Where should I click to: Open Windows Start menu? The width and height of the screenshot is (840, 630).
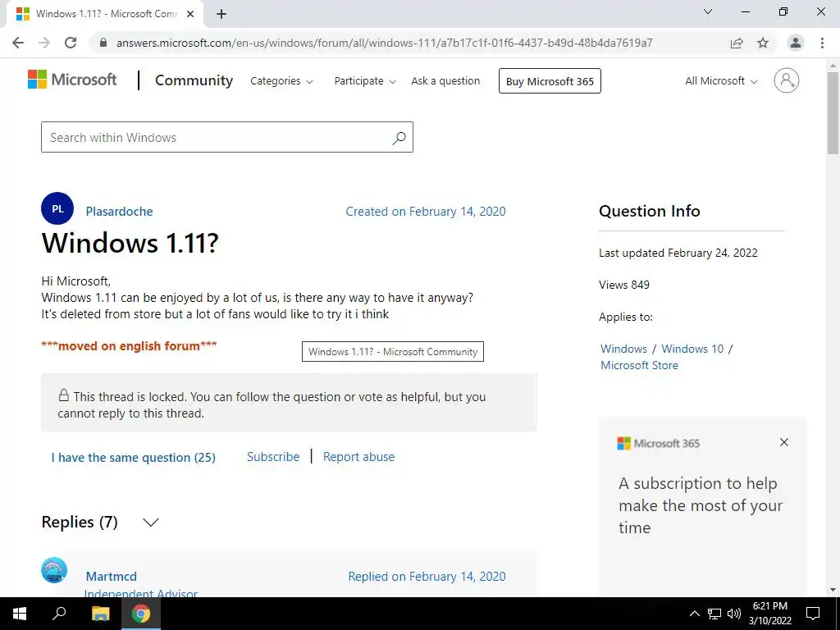tap(20, 614)
